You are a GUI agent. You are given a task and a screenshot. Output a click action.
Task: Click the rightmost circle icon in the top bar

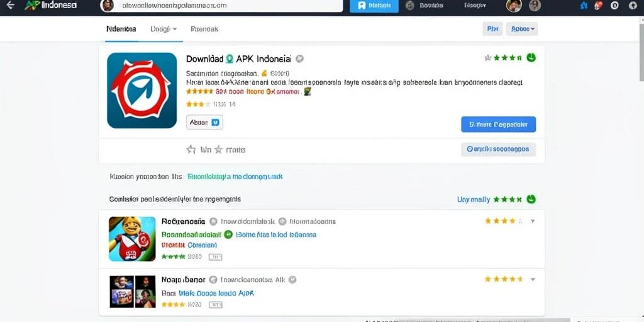point(633,5)
